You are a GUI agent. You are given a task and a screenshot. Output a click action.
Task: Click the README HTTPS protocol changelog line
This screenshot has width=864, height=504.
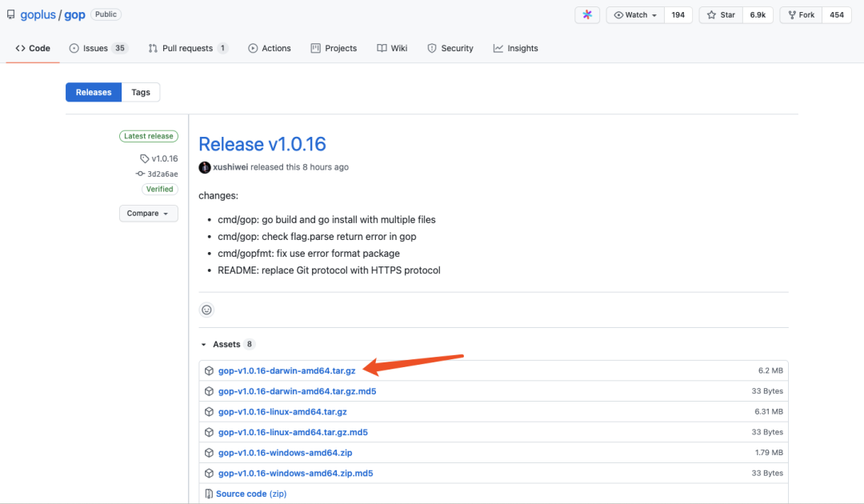coord(329,270)
